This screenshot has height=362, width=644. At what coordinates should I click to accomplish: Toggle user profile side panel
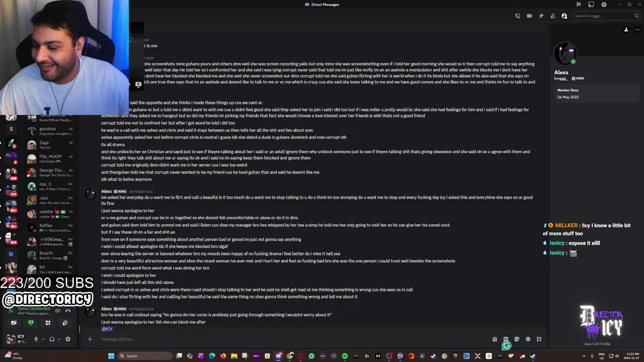tap(564, 16)
